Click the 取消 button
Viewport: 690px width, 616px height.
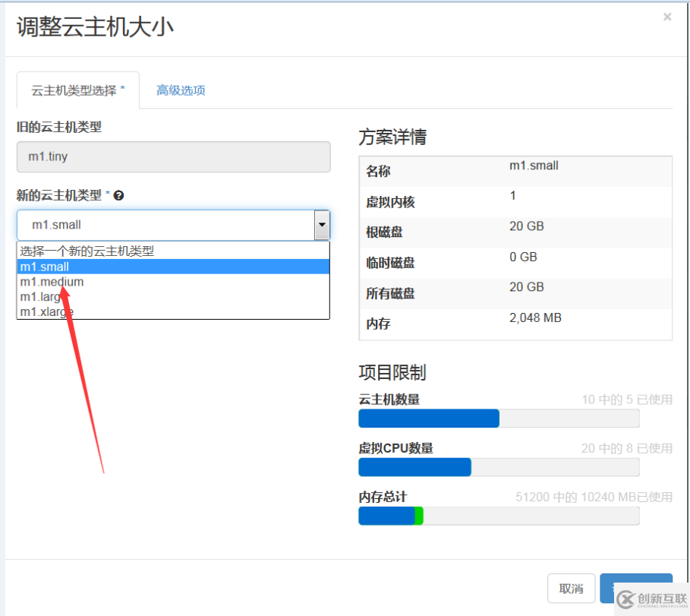tap(571, 588)
